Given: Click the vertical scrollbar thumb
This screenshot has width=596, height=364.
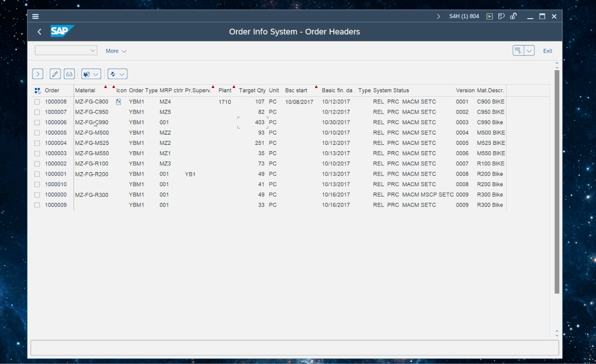Looking at the screenshot, I should (557, 182).
